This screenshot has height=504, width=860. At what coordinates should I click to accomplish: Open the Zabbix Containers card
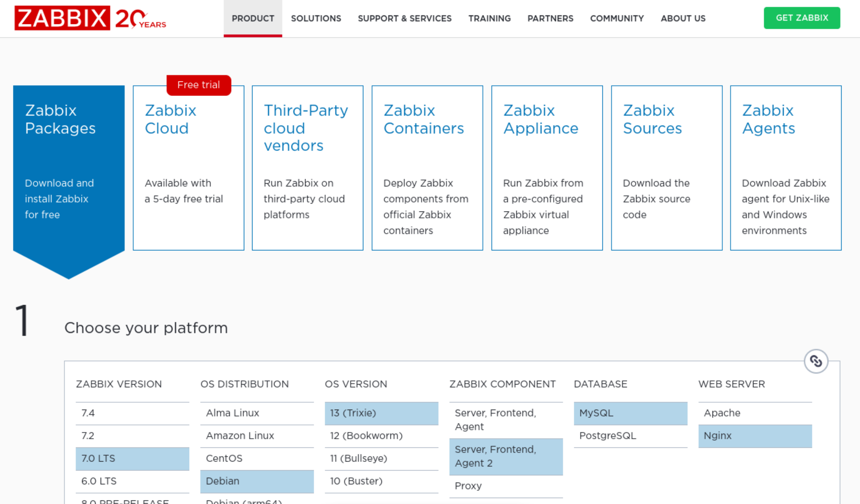click(x=427, y=168)
